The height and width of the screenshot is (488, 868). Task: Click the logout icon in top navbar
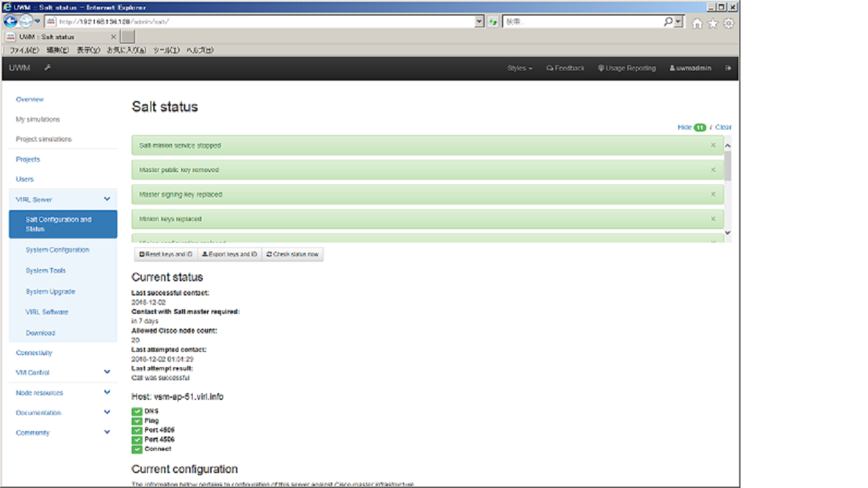click(x=728, y=68)
